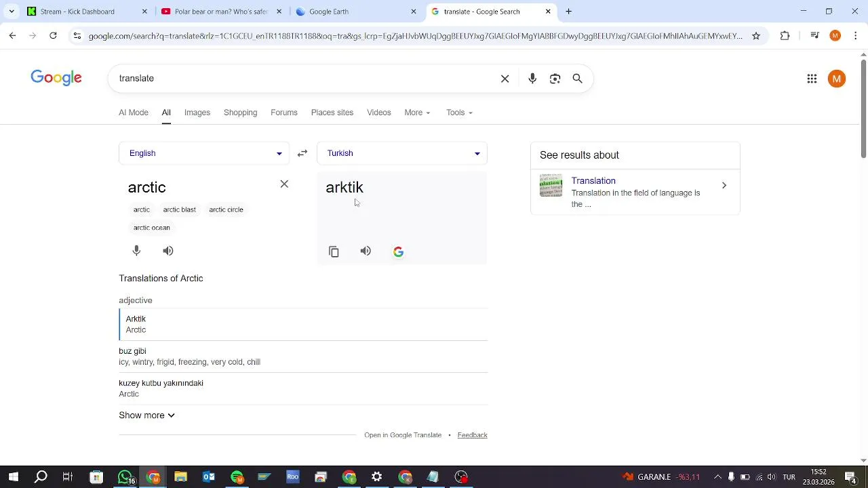Viewport: 868px width, 488px height.
Task: Switch to 'Polar bear or man?' YouTube tab
Action: point(222,12)
